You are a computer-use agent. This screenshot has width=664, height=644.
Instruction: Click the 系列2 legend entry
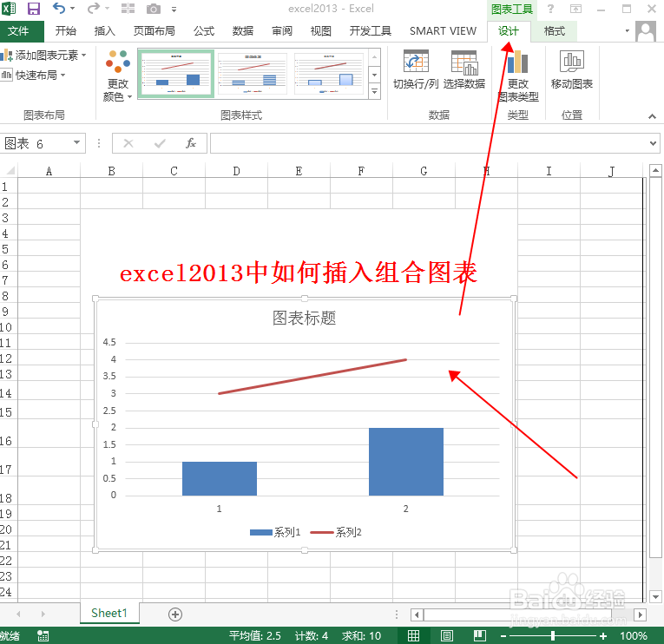pos(336,532)
